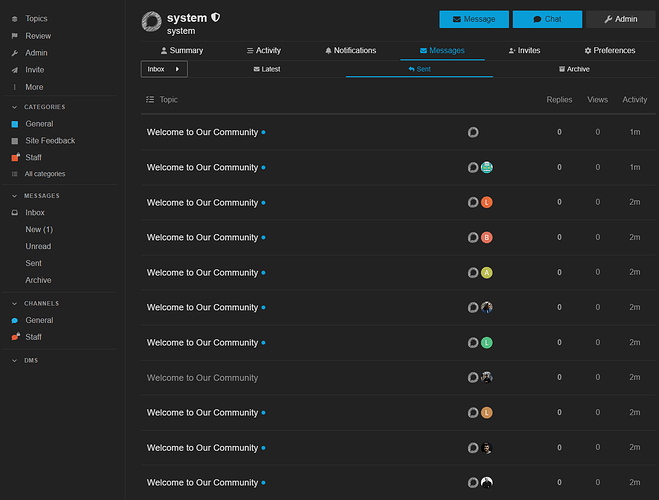The image size is (659, 500).
Task: Click the B avatar participant
Action: [487, 237]
